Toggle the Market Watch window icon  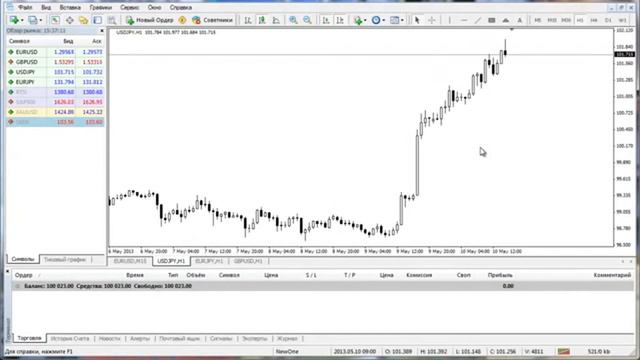point(55,20)
